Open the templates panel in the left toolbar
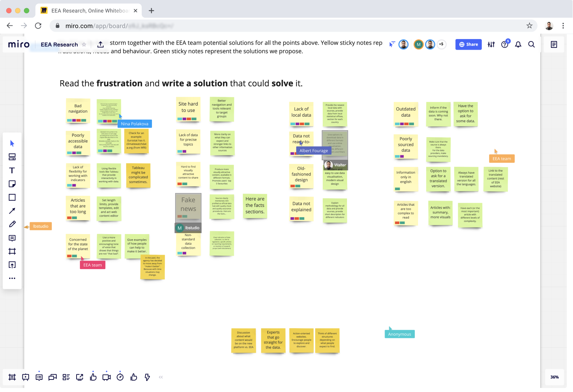 (x=12, y=157)
